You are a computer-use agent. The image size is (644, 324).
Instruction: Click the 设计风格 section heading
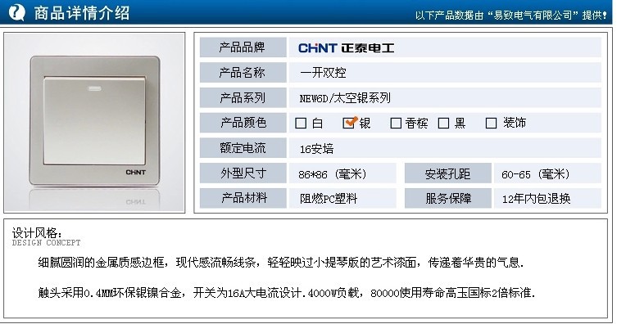38,233
